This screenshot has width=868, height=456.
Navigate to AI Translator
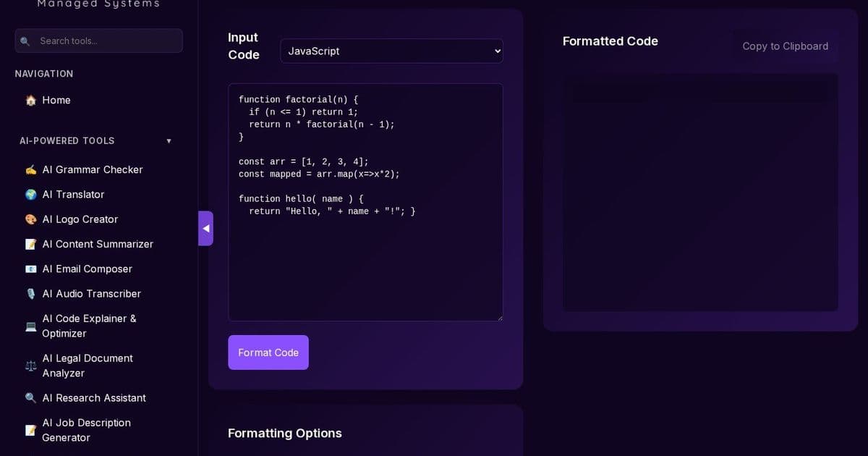coord(73,194)
